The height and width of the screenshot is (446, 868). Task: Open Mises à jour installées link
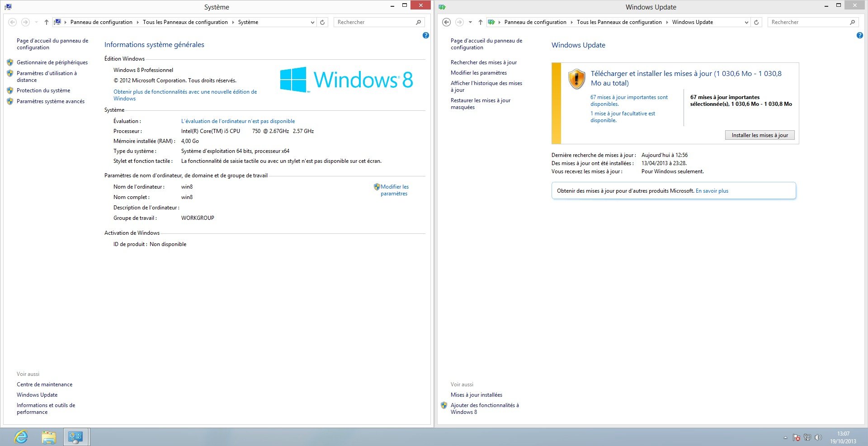click(x=476, y=395)
